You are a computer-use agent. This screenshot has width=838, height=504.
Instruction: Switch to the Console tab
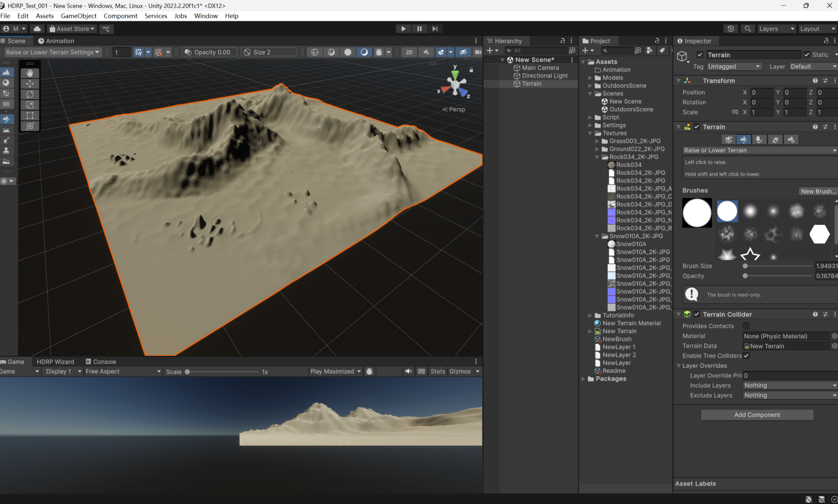tap(101, 362)
